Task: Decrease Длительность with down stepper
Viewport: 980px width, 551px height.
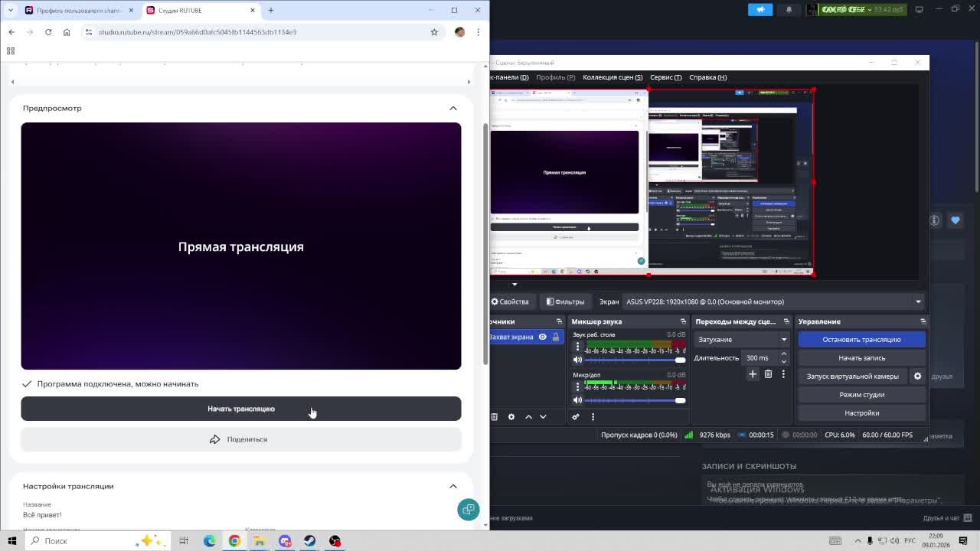Action: click(x=784, y=361)
